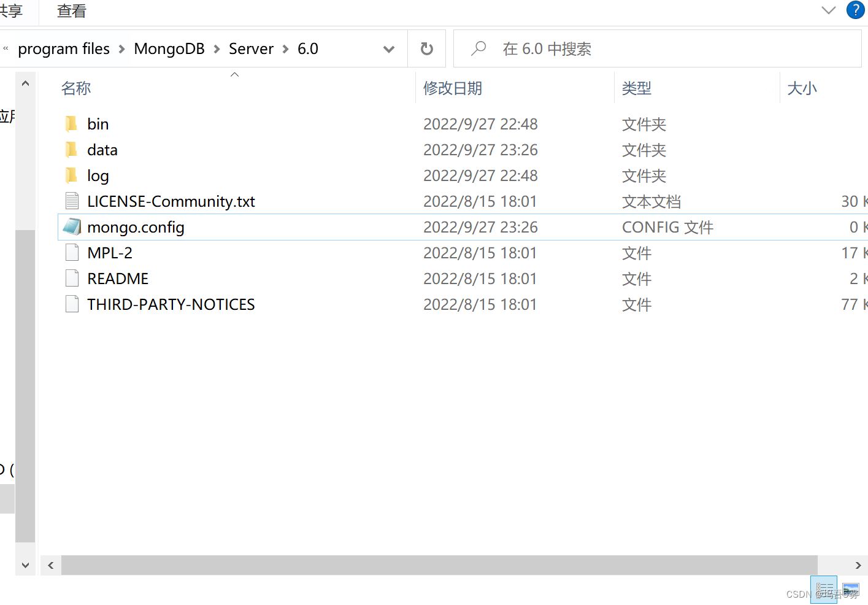Click the navigation pane scroll down arrow
This screenshot has height=605, width=868.
coord(25,565)
